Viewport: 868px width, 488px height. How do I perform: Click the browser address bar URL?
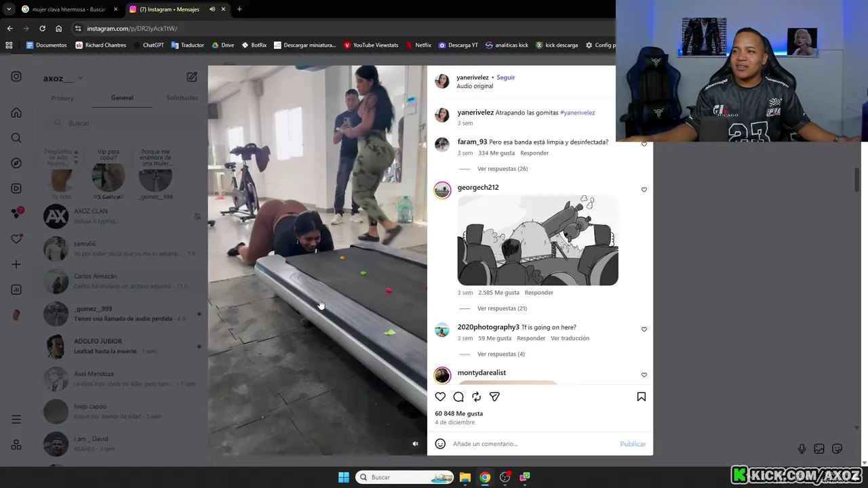point(132,28)
